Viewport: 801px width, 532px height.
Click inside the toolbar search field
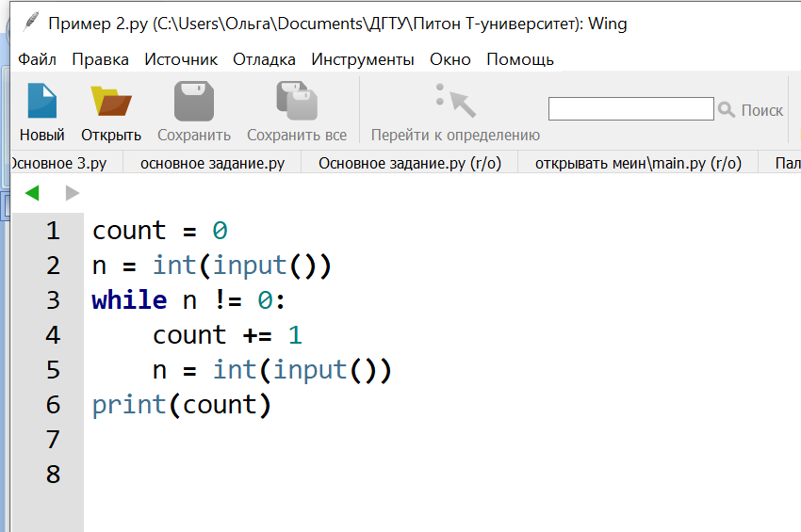pos(630,108)
